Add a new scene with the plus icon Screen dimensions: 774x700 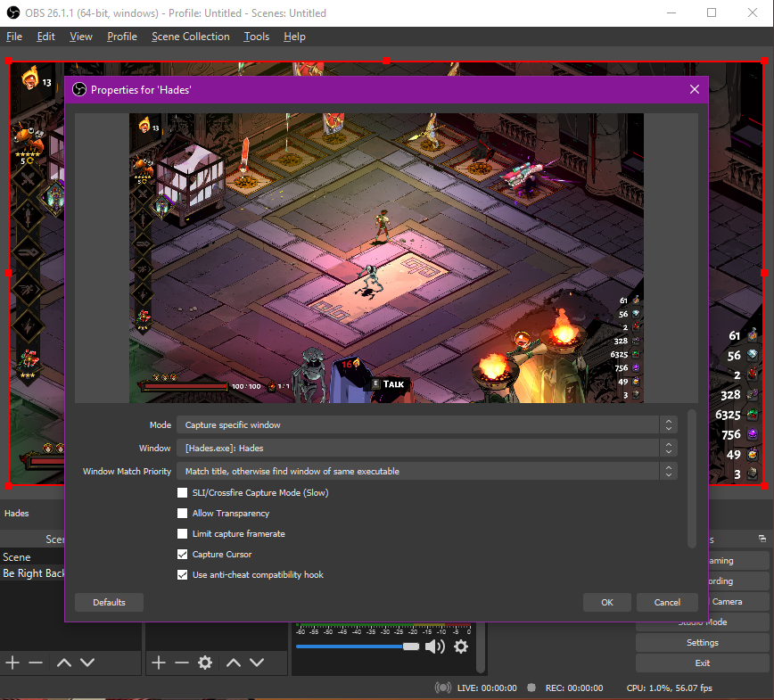[x=12, y=663]
